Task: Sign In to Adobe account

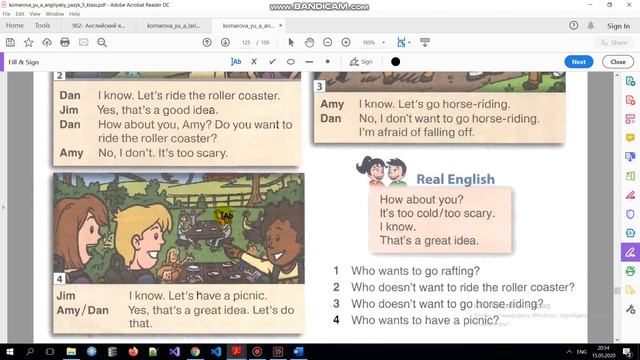Action: click(618, 26)
